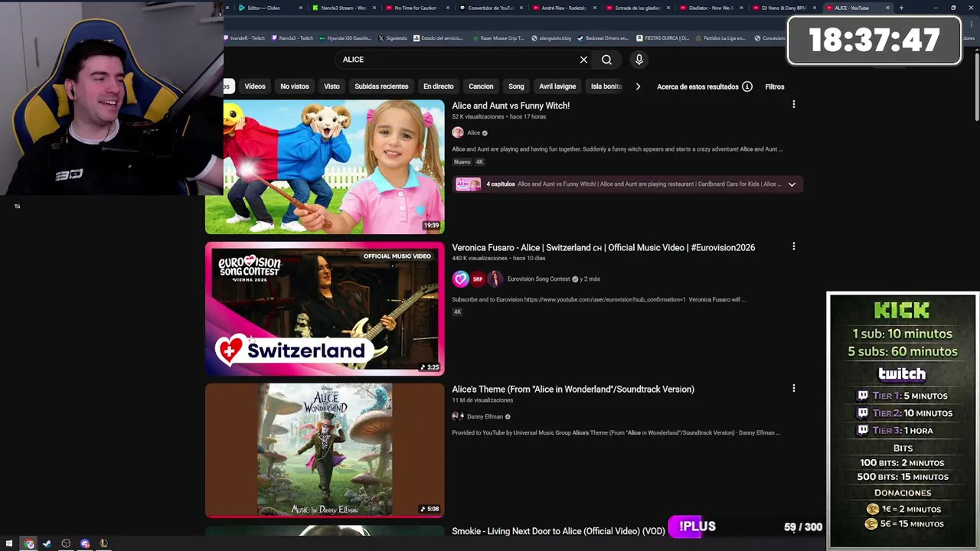
Task: Open League of Legends from the taskbar
Action: [x=103, y=543]
